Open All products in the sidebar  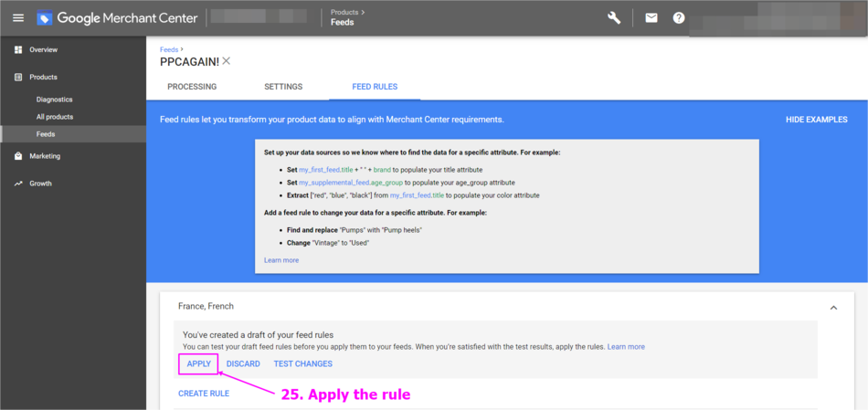54,117
